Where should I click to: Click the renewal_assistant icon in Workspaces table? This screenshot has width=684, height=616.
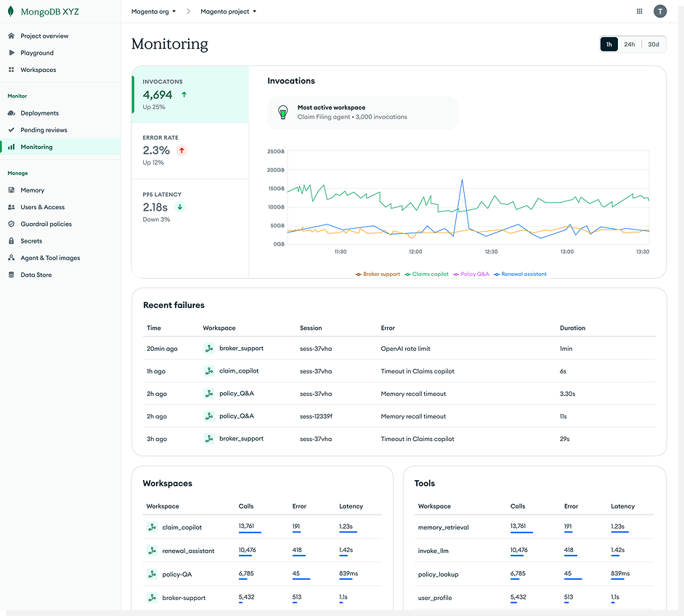pos(152,551)
